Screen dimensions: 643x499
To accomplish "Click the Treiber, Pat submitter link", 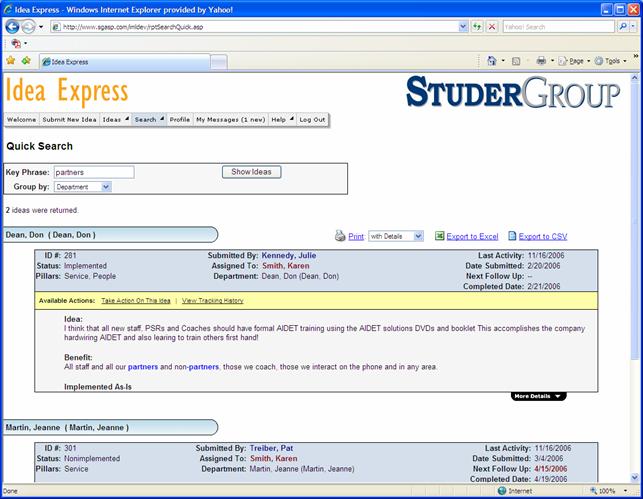I will click(x=271, y=448).
